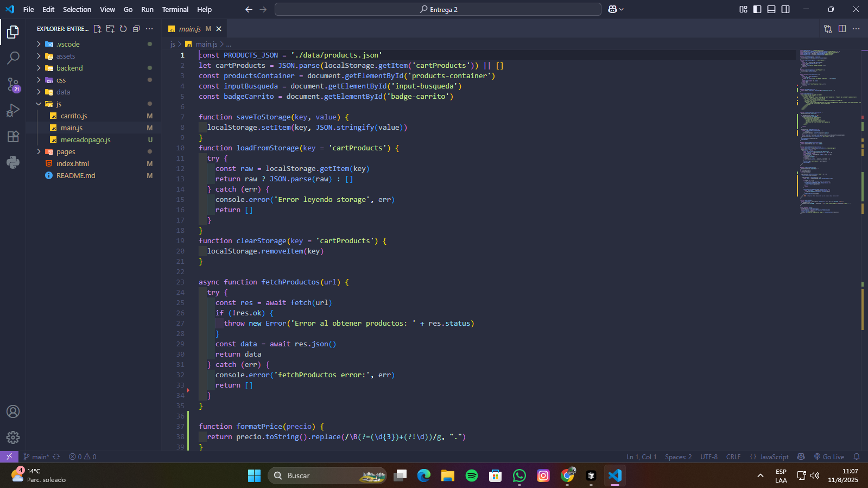Toggle primary side bar visibility
The image size is (868, 488).
tap(757, 9)
